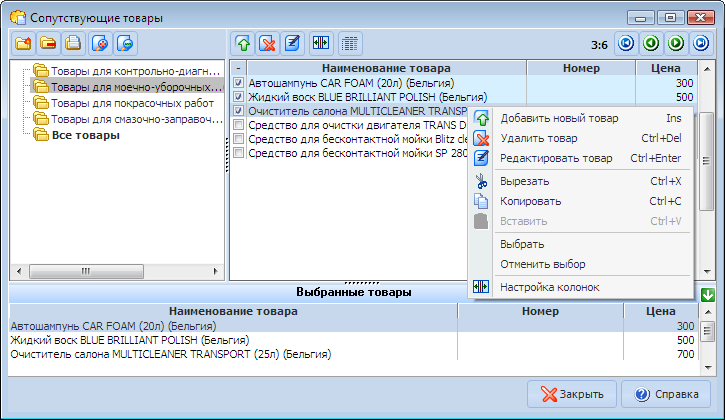The image size is (726, 420).
Task: Select Товары для покрасочных работ folder
Action: tap(132, 102)
